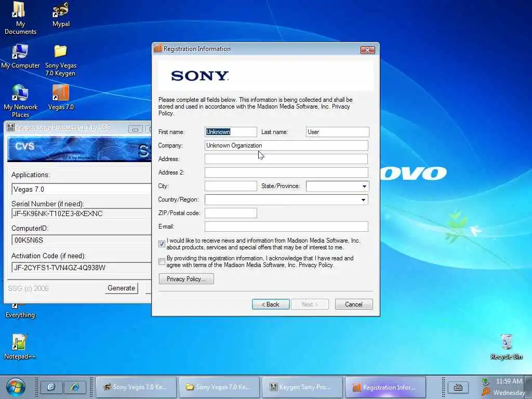Screen dimensions: 532x399
Task: Click the Address 2 field
Action: (x=286, y=172)
